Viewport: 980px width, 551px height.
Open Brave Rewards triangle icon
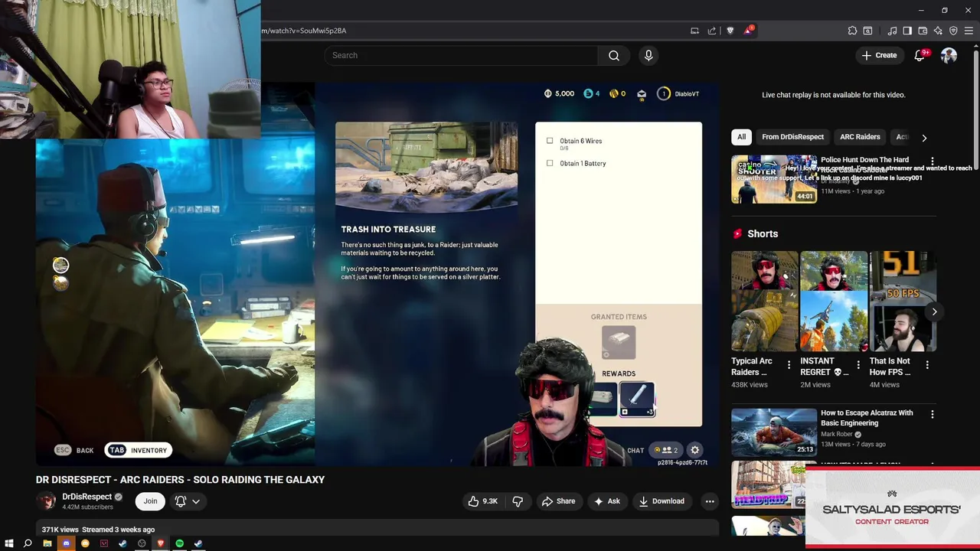click(x=748, y=31)
